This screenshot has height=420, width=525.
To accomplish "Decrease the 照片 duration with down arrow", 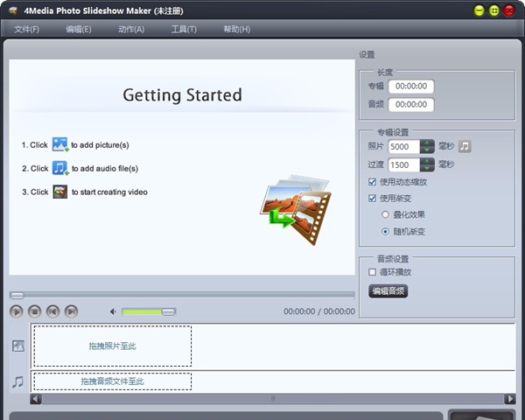I will click(427, 150).
